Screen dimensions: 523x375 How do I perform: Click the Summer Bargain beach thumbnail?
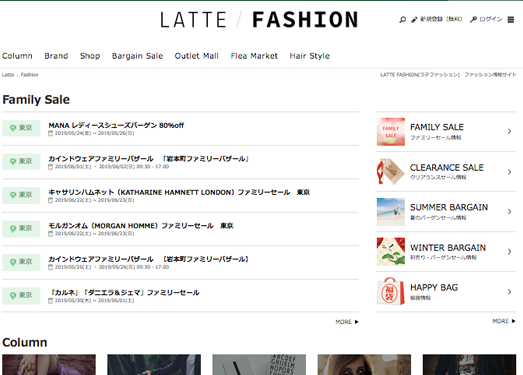[391, 212]
